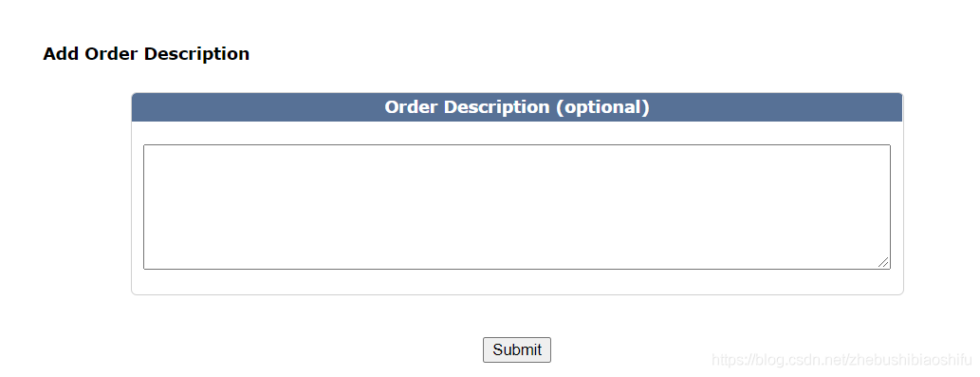Submit the order description form
980x377 pixels.
point(516,349)
